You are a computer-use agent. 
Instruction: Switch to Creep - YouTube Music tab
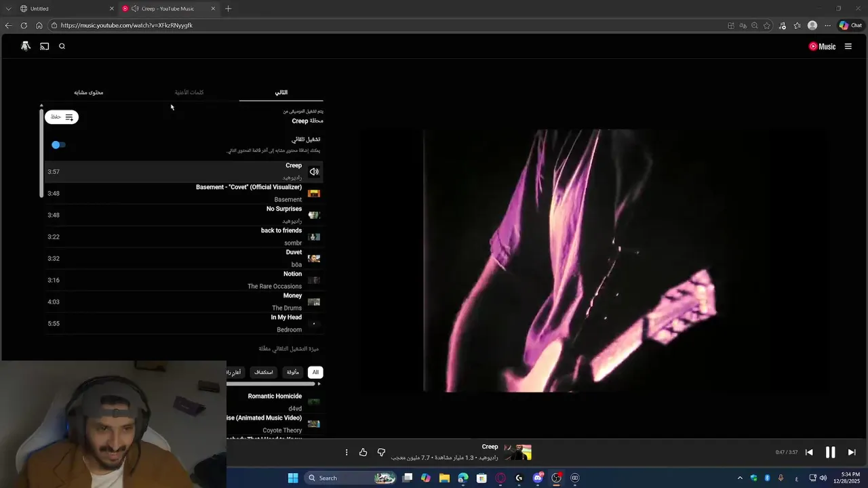coord(168,9)
